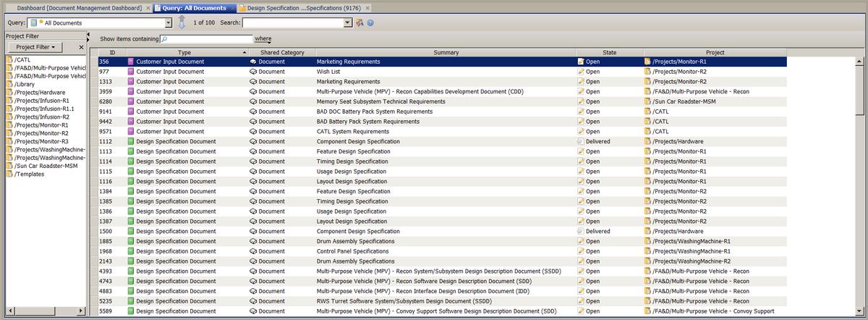
Task: Click the blue help icon in toolbar
Action: pyautogui.click(x=370, y=23)
